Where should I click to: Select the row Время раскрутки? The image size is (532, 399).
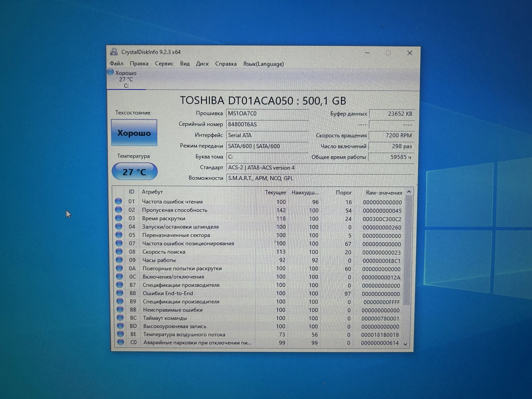tap(259, 218)
